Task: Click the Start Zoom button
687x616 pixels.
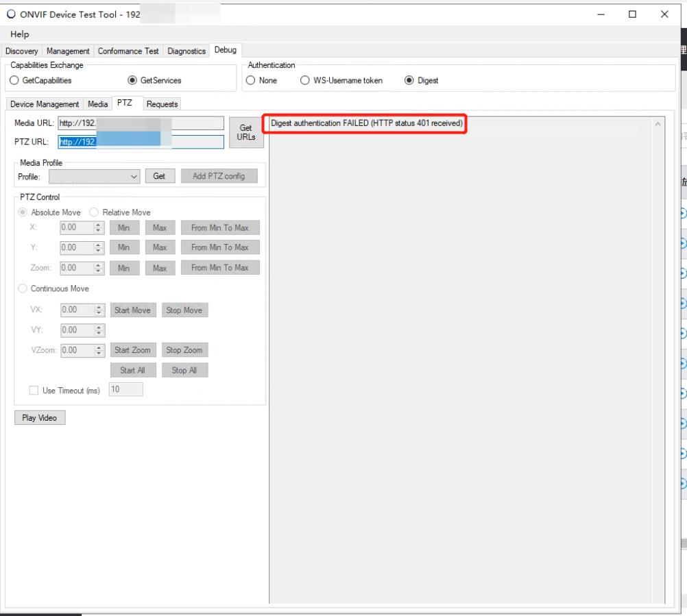Action: (133, 350)
